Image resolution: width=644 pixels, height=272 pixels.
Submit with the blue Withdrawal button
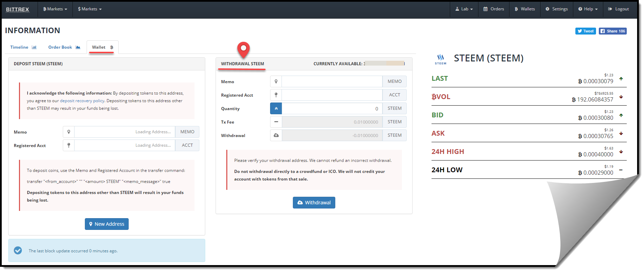coord(314,203)
